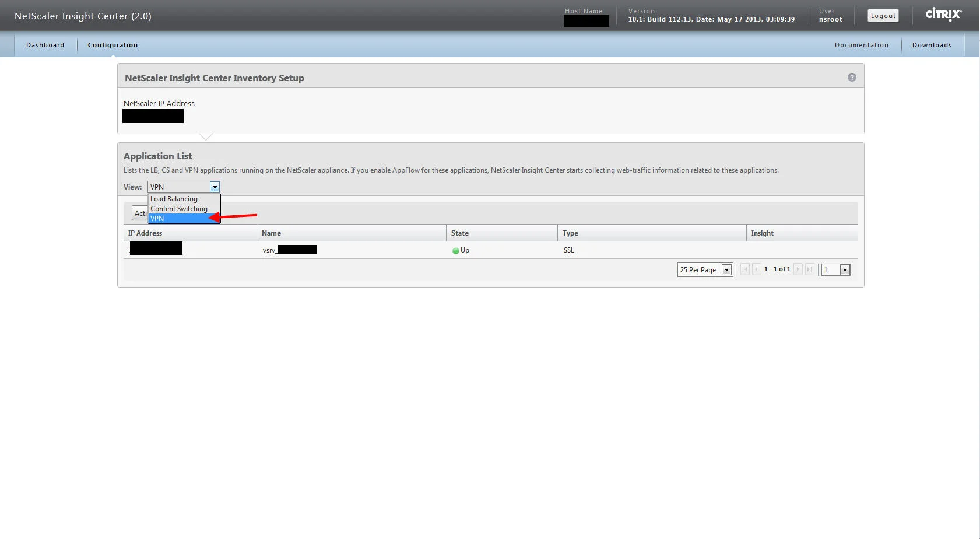Click the build version text
Viewport: 980px width, 539px height.
pyautogui.click(x=711, y=19)
